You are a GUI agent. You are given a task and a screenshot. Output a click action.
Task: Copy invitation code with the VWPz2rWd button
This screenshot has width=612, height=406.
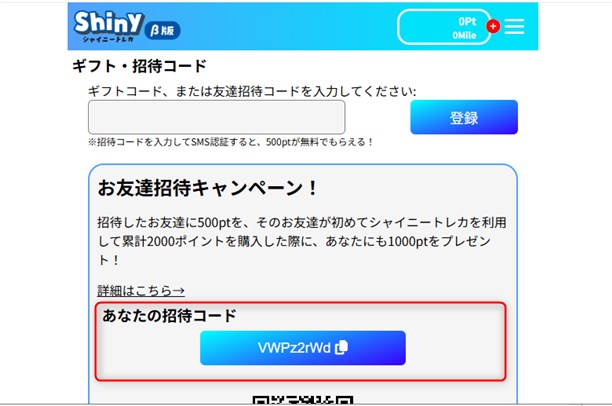click(x=303, y=348)
